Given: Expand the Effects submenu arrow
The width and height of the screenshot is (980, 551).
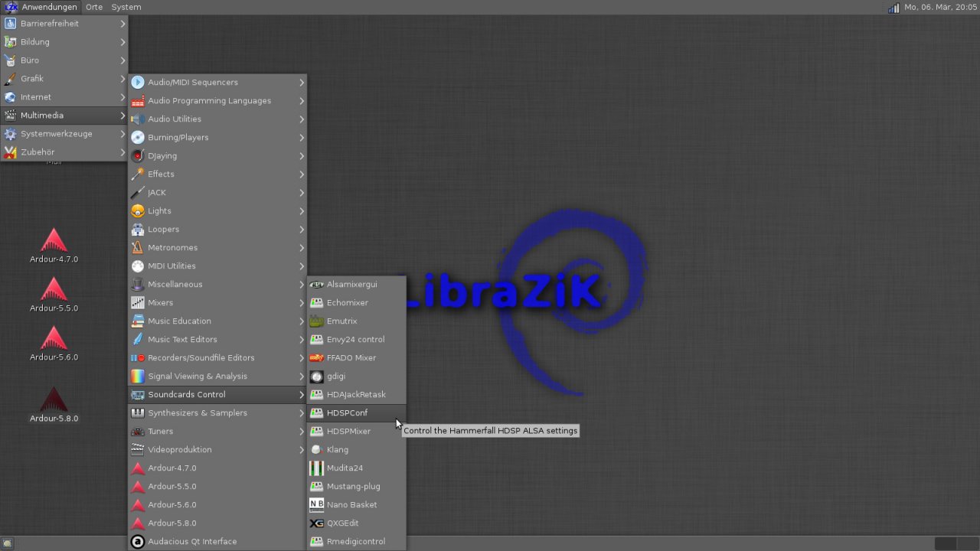Looking at the screenshot, I should coord(302,174).
